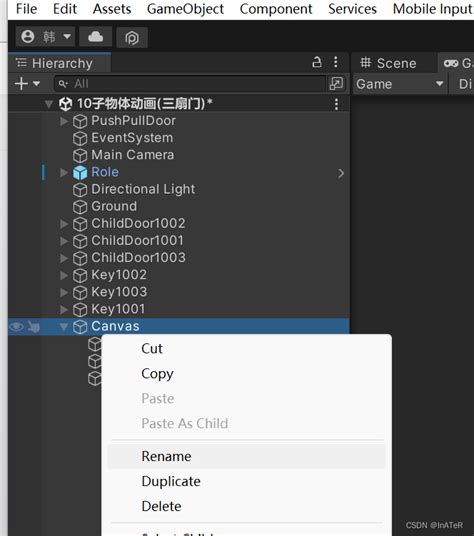Expand the PushPullDoor object
This screenshot has height=536, width=474.
coord(64,121)
